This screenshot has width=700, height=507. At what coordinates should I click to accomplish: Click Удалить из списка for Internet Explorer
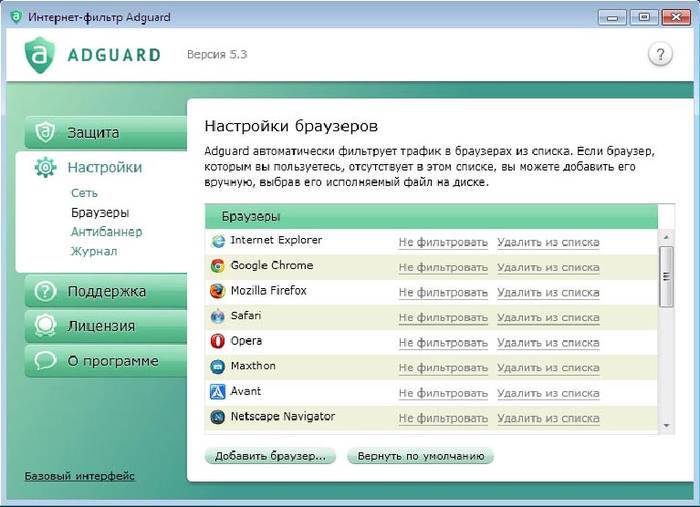click(x=548, y=242)
